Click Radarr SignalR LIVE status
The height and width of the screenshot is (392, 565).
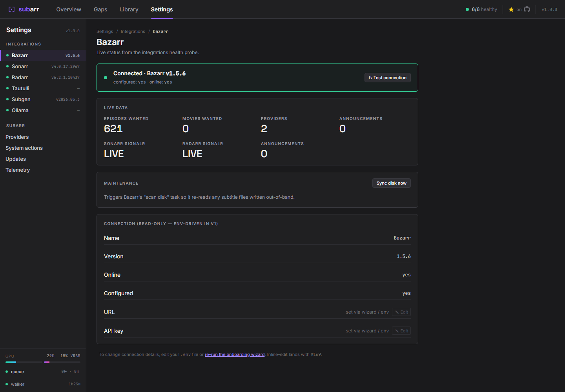click(x=192, y=154)
